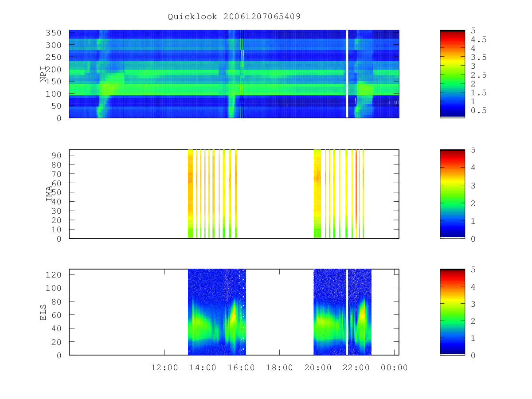
Task: Click the 70 tick on the IMA axis
Action: (57, 174)
